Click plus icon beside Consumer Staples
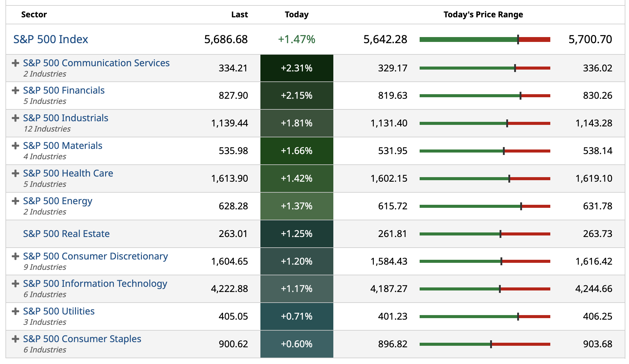 click(15, 339)
